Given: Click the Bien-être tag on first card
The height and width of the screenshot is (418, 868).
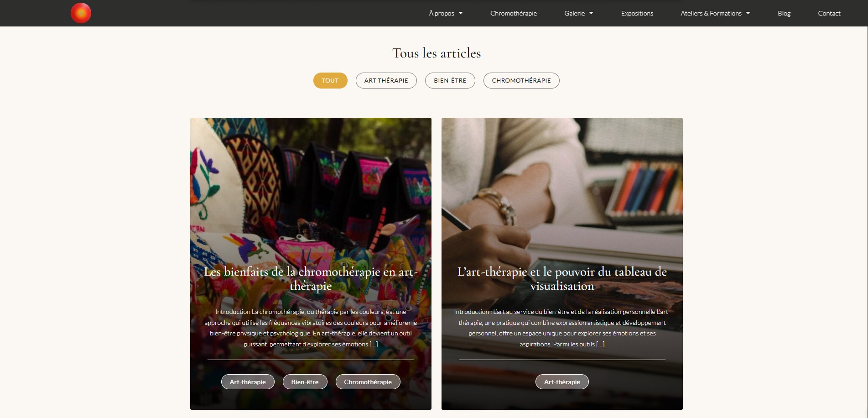Looking at the screenshot, I should 305,382.
